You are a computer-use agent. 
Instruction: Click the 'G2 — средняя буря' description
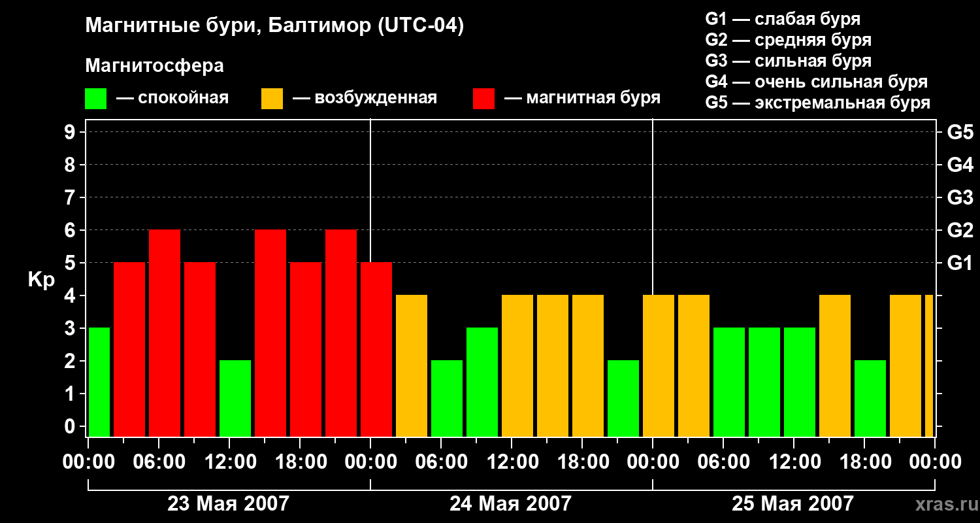788,40
